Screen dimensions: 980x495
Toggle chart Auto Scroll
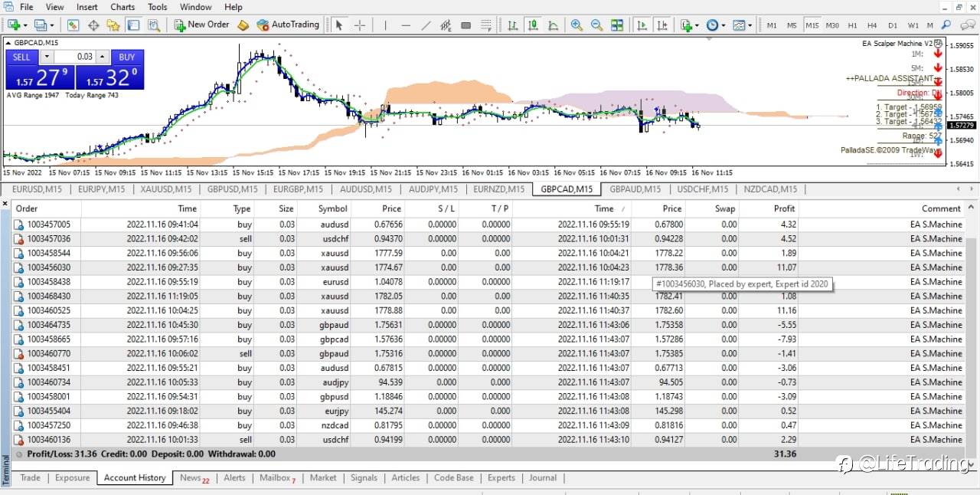642,25
